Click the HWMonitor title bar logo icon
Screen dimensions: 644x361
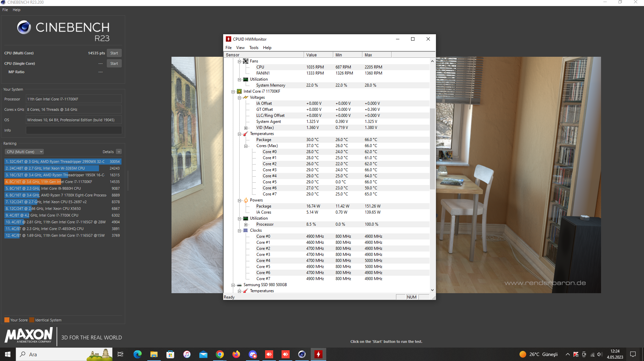point(229,39)
